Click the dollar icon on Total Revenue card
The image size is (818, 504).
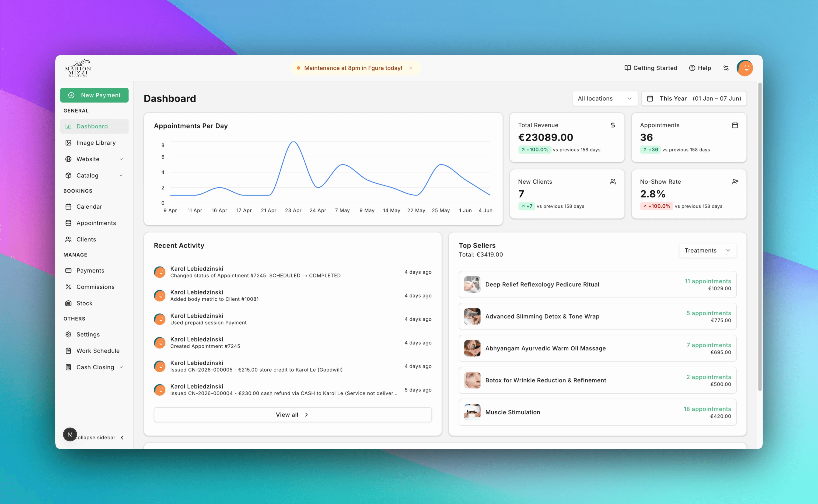[x=613, y=125]
